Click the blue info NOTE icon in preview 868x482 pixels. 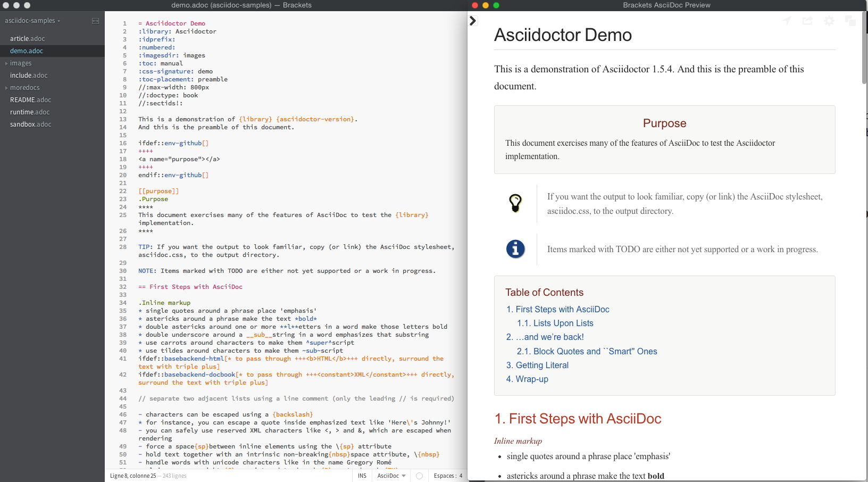pos(515,249)
